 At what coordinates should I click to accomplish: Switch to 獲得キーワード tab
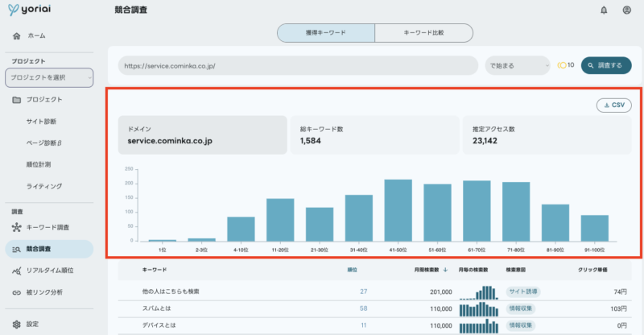[x=326, y=33]
